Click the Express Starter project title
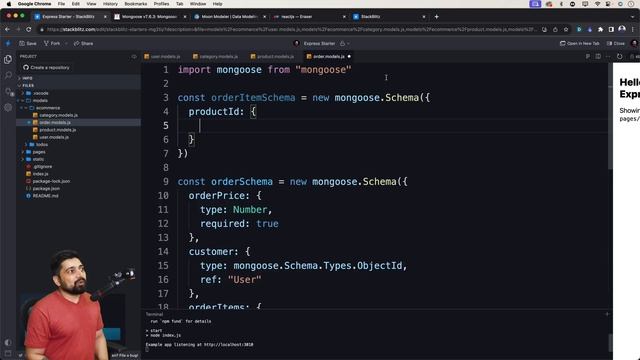Image resolution: width=640 pixels, height=360 pixels. coord(319,43)
